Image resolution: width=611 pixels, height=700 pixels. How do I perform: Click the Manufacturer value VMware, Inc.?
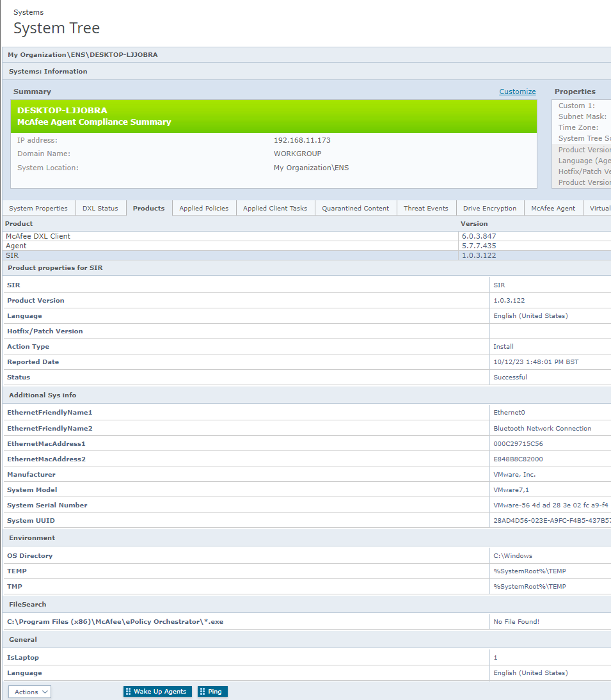pos(514,475)
